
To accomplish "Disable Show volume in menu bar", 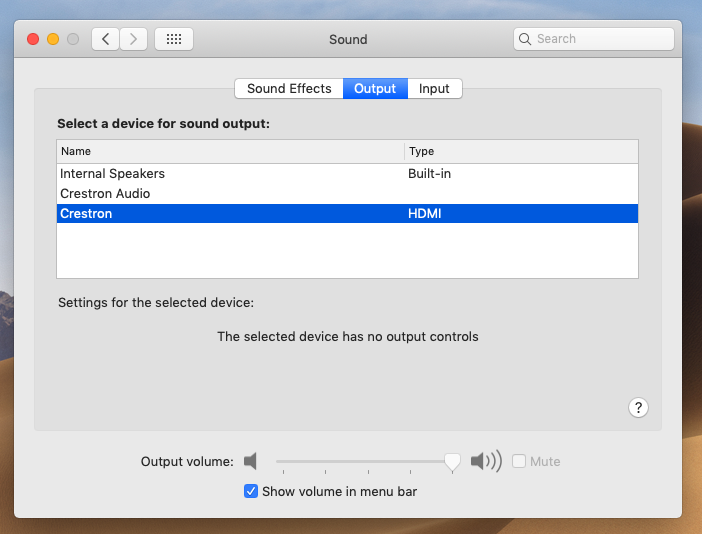I will (251, 491).
